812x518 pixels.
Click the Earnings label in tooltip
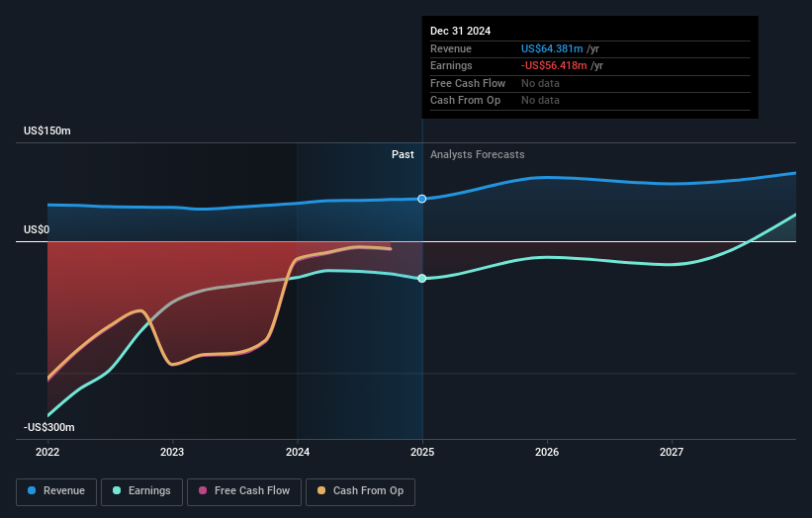[x=451, y=65]
